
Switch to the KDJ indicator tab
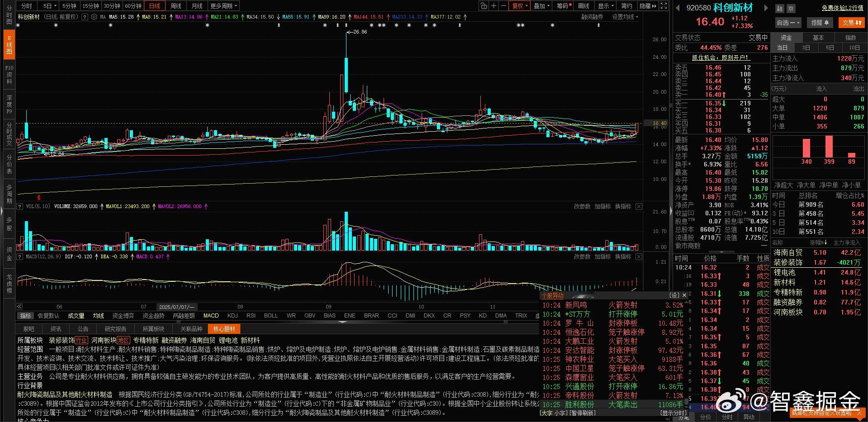point(232,315)
